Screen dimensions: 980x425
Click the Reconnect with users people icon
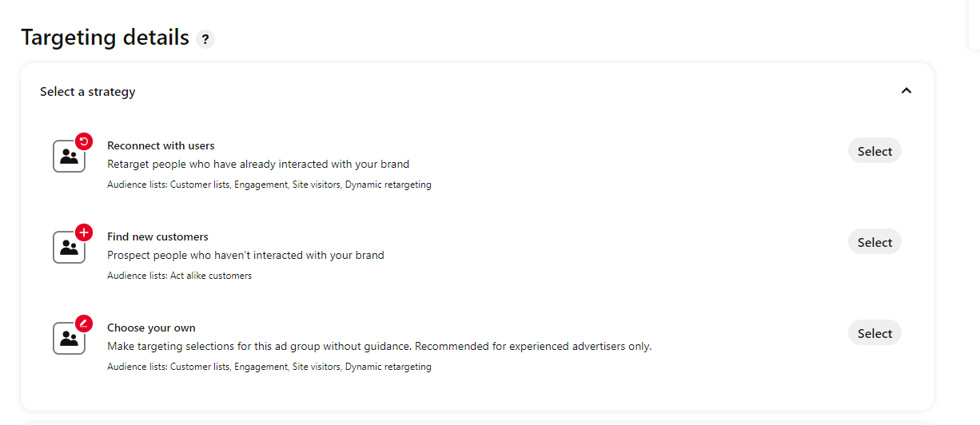pyautogui.click(x=69, y=157)
